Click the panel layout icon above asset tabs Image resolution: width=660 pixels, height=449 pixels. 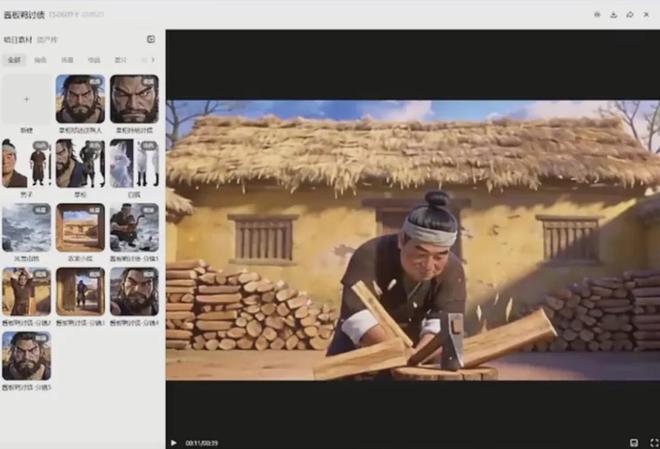tap(151, 39)
